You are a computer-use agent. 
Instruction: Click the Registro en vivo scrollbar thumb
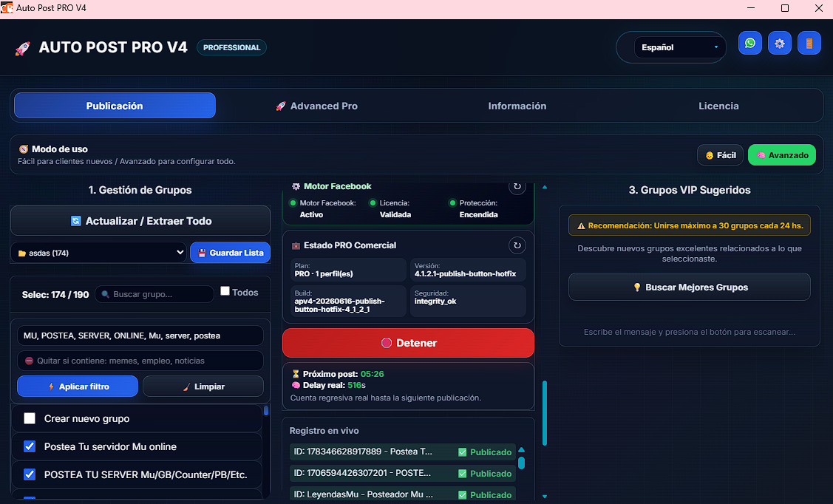(x=521, y=463)
